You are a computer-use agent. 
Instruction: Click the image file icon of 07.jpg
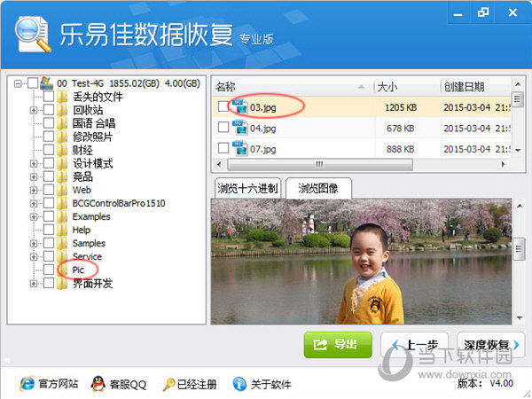tap(240, 148)
